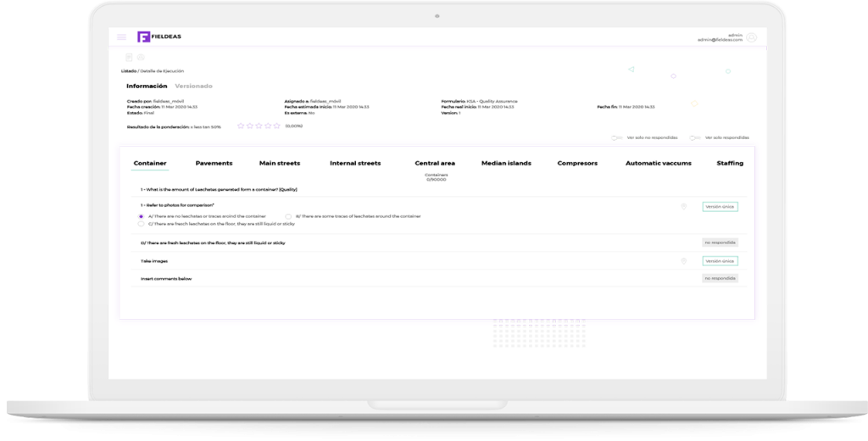Image resolution: width=868 pixels, height=441 pixels.
Task: Click the Fieldeas logo
Action: [153, 37]
